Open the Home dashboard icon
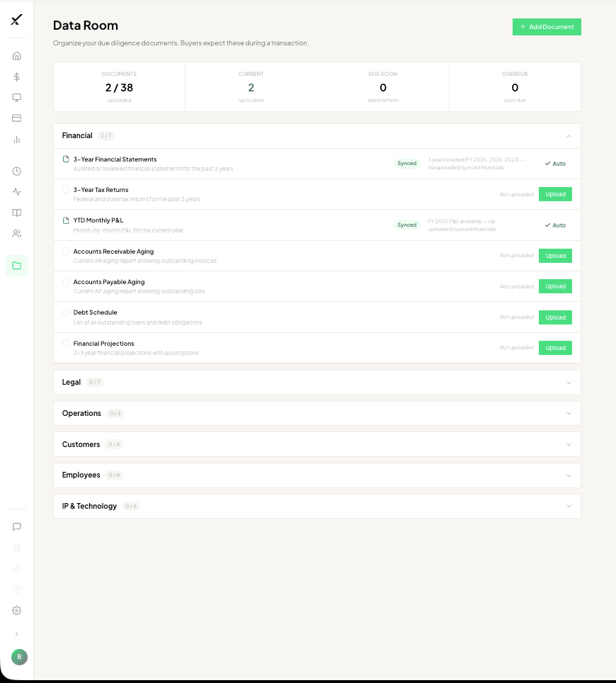This screenshot has height=683, width=616. pyautogui.click(x=16, y=55)
